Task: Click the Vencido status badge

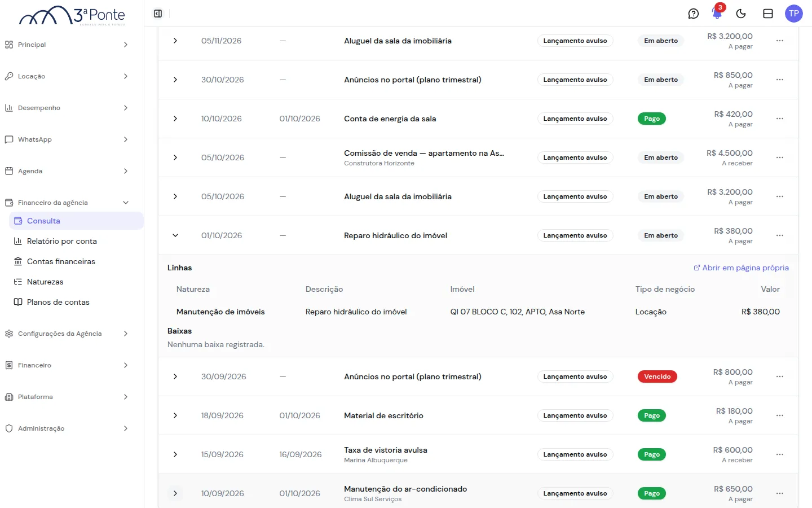Action: 657,376
